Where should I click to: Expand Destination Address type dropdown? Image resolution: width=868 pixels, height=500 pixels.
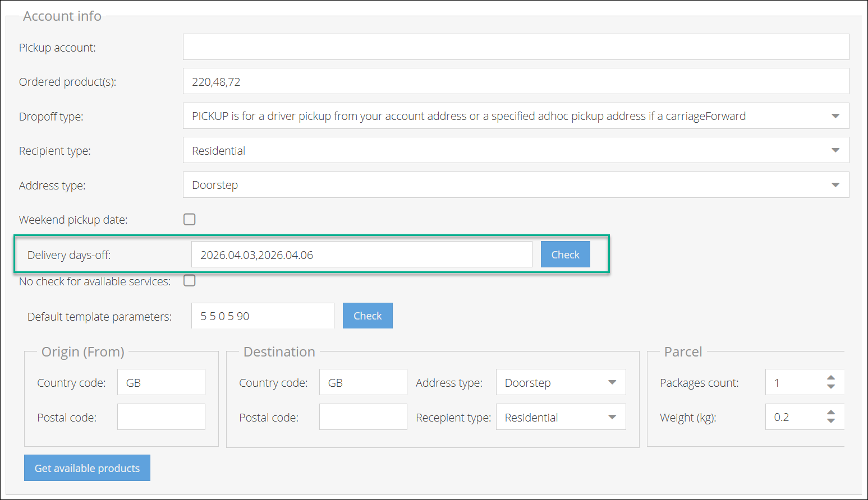[x=560, y=382]
